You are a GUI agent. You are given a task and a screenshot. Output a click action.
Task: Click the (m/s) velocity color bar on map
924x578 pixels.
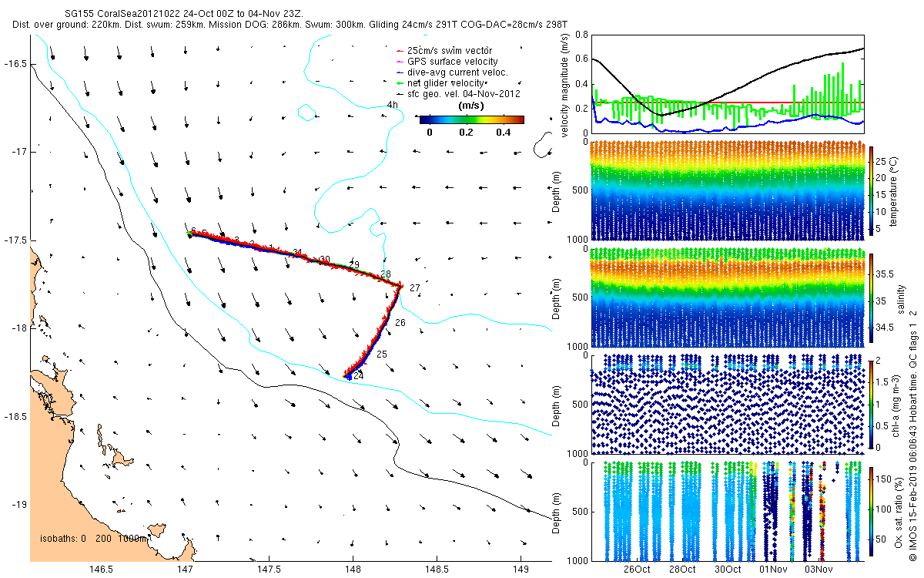point(472,119)
